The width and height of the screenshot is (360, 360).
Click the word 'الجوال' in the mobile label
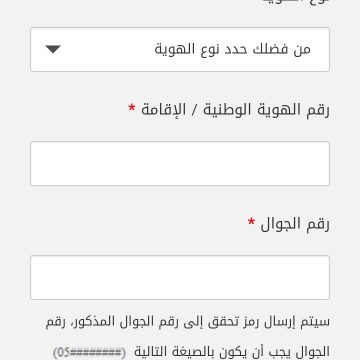click(281, 224)
